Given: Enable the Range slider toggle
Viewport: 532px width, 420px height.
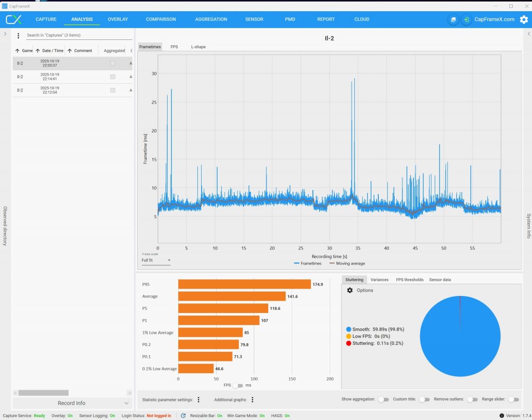Looking at the screenshot, I should pos(513,400).
